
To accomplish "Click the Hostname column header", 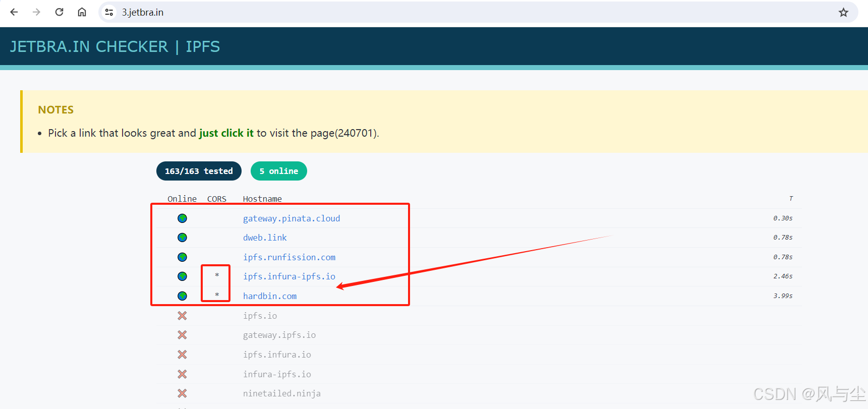I will coord(262,199).
